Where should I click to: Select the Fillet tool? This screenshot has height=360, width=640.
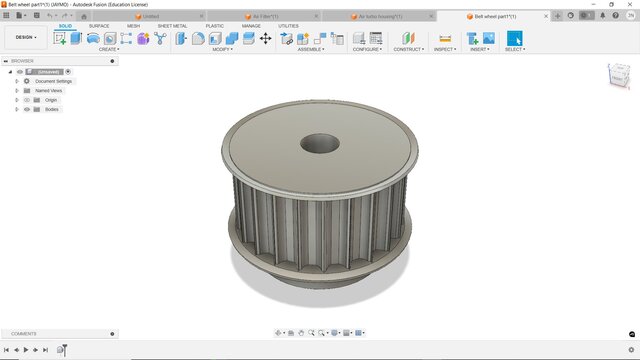point(198,38)
